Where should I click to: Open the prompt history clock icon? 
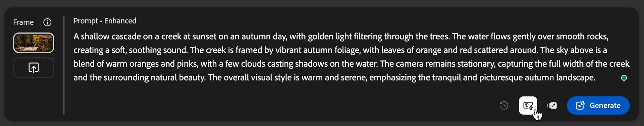click(x=504, y=106)
